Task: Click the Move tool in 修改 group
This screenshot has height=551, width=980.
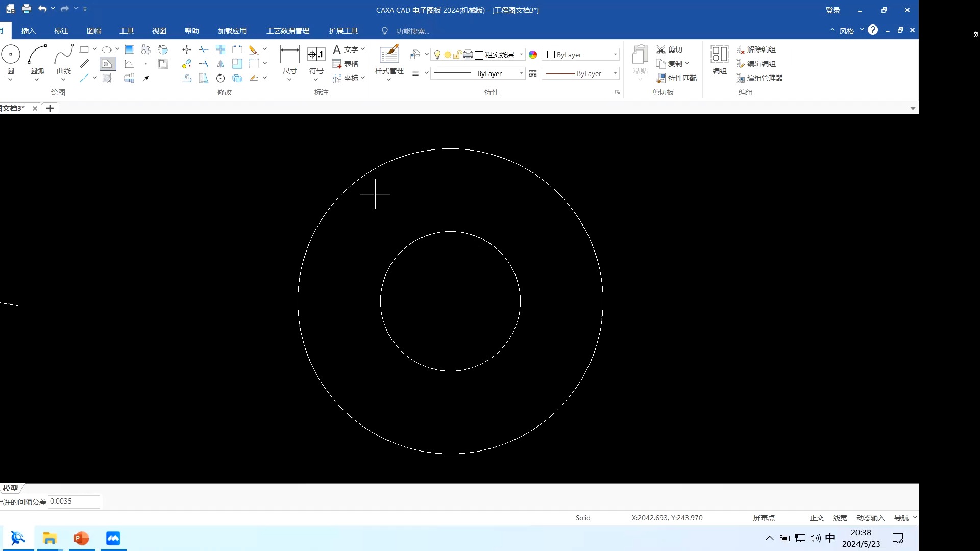Action: pos(187,49)
